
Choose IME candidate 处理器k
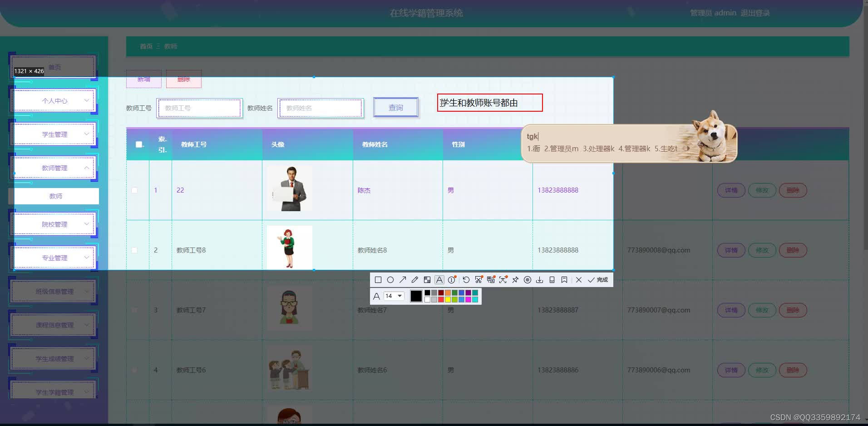click(x=599, y=149)
